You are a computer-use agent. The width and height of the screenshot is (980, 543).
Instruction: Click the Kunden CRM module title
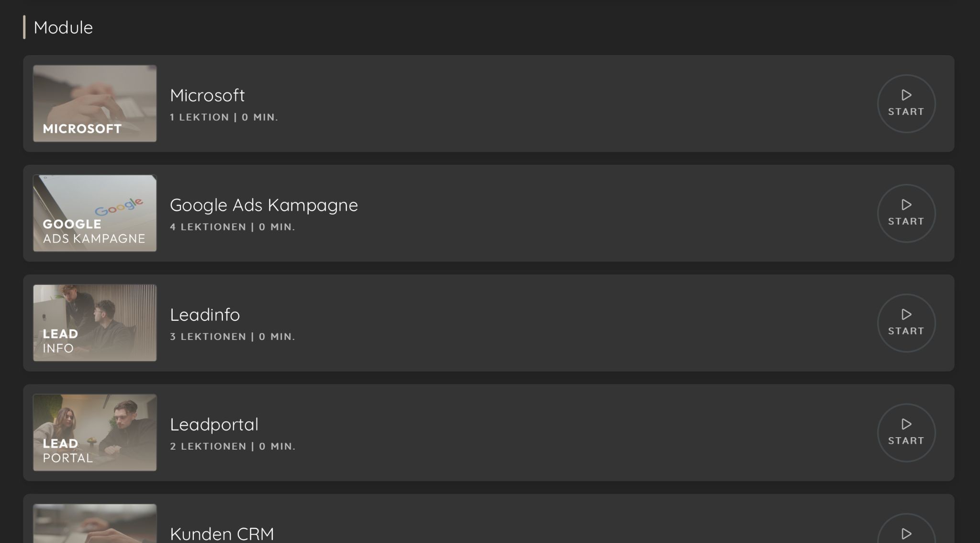(x=222, y=534)
